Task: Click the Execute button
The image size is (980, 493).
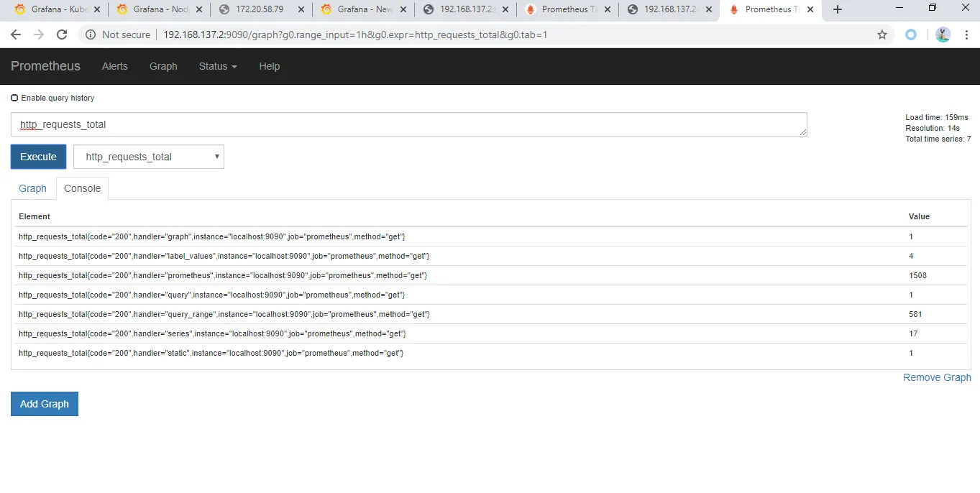Action: point(38,157)
